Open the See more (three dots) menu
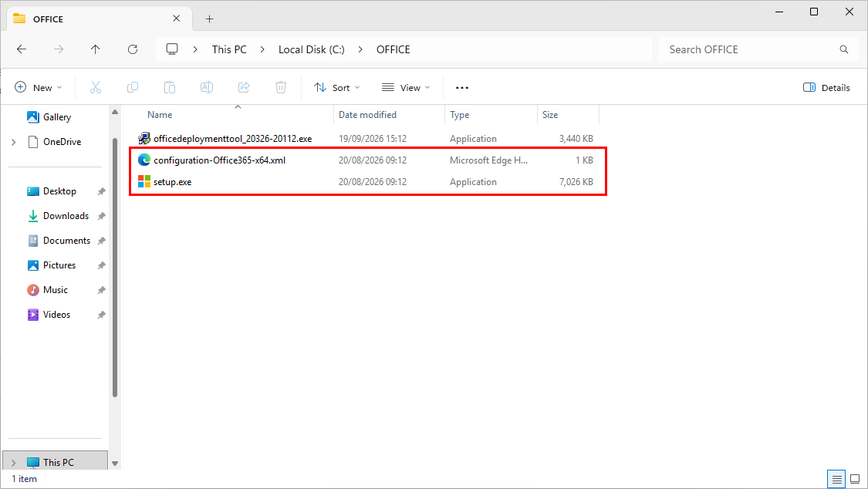The image size is (868, 489). (x=461, y=87)
